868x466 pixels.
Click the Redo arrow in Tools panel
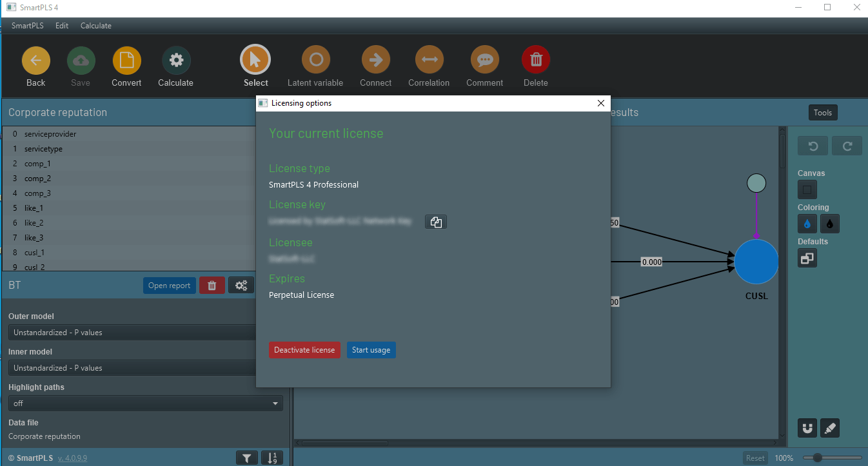point(847,146)
